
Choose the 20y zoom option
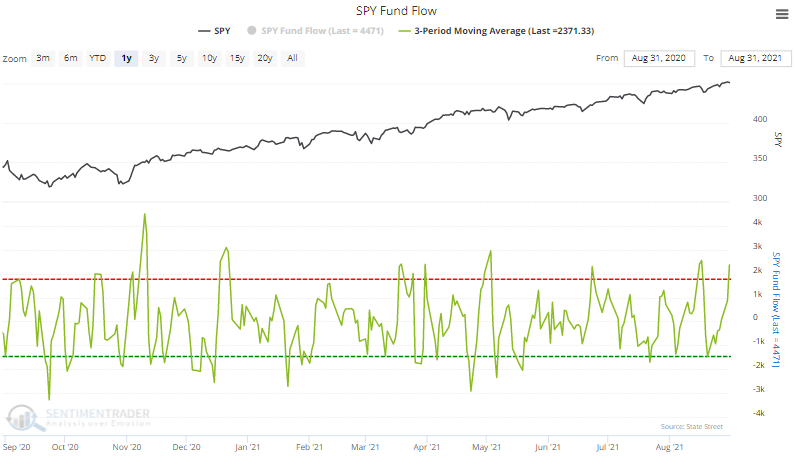tap(265, 58)
